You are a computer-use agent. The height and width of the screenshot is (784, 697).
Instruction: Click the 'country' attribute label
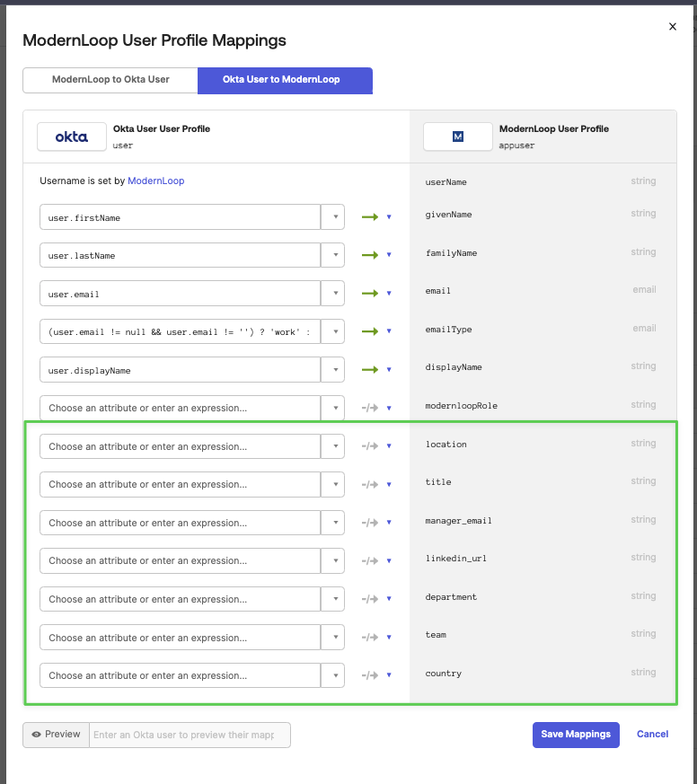(x=444, y=674)
